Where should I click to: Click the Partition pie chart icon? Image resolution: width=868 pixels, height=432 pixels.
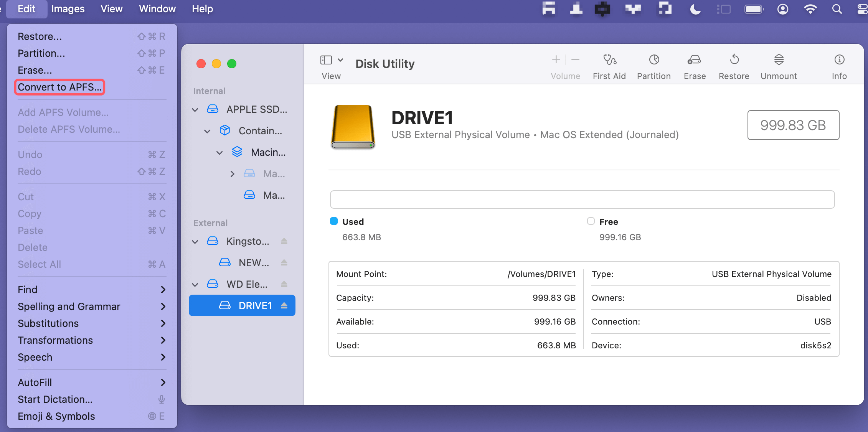coord(654,60)
